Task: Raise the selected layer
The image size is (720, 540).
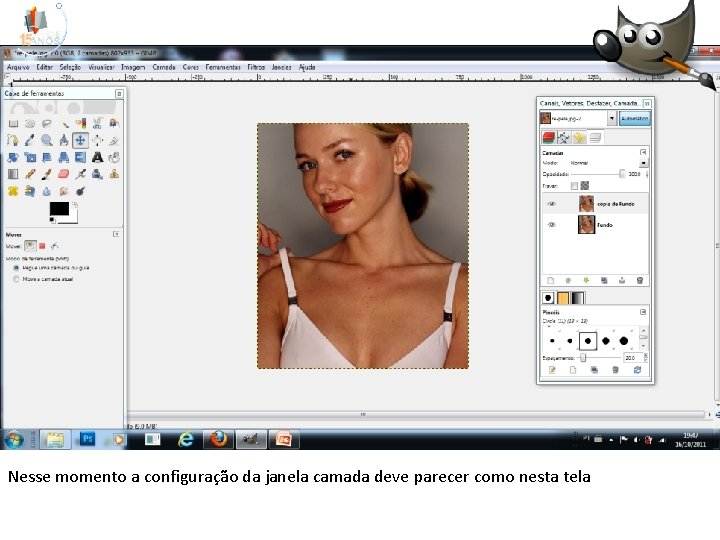Action: [568, 281]
